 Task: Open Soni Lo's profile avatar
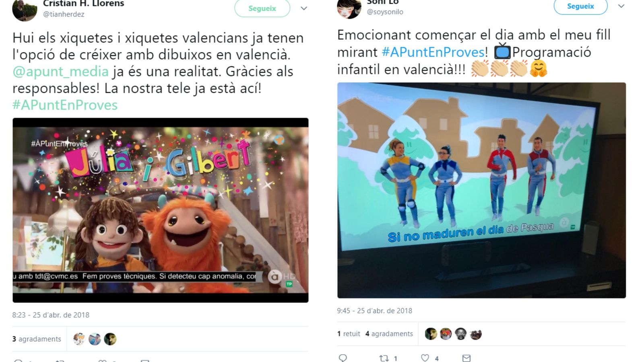point(349,8)
